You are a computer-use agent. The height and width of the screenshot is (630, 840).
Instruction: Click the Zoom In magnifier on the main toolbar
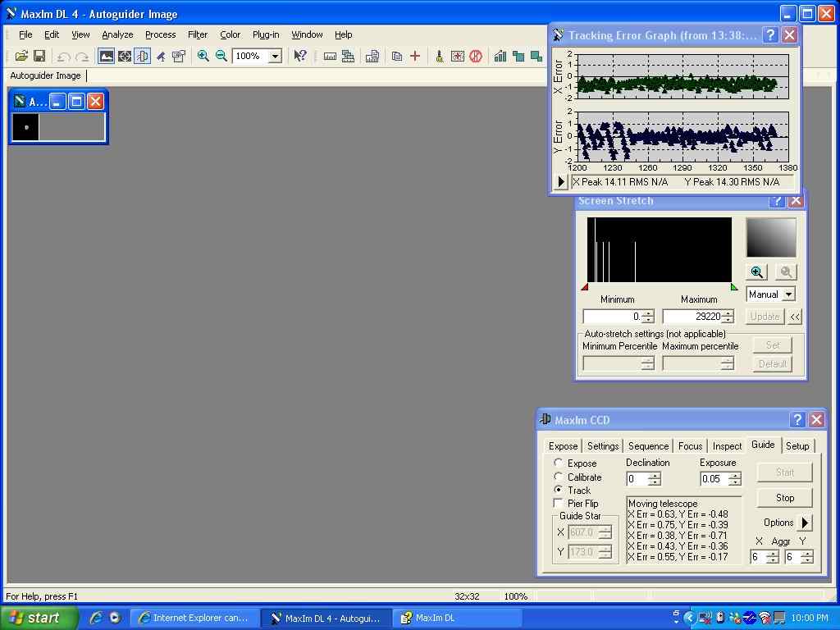(203, 56)
